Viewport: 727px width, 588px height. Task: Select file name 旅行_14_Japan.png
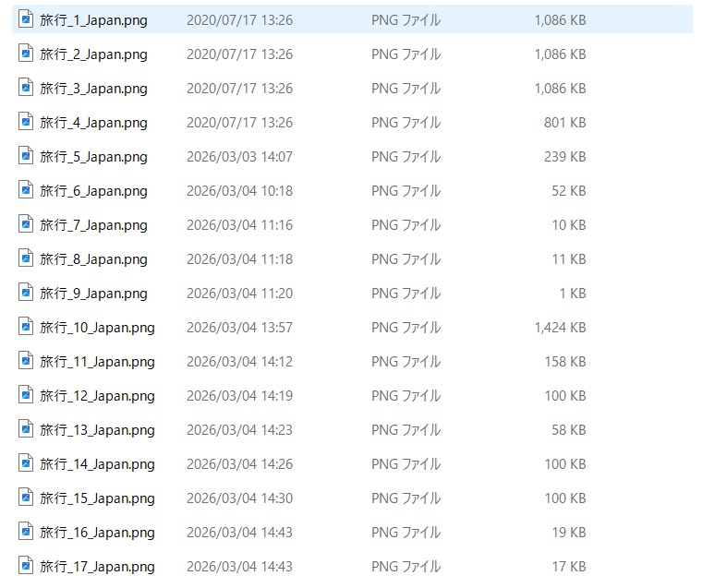pyautogui.click(x=97, y=464)
